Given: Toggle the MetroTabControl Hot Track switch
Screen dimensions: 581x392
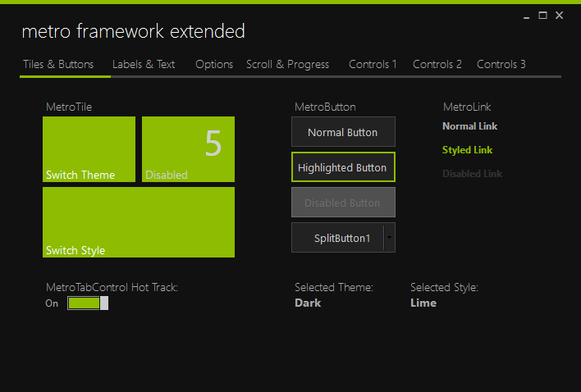Looking at the screenshot, I should (88, 303).
